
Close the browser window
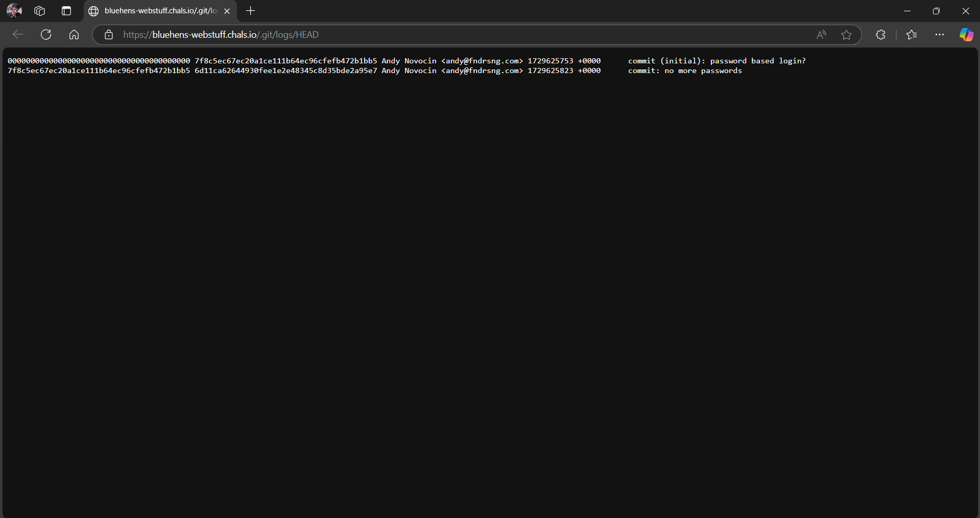point(965,11)
